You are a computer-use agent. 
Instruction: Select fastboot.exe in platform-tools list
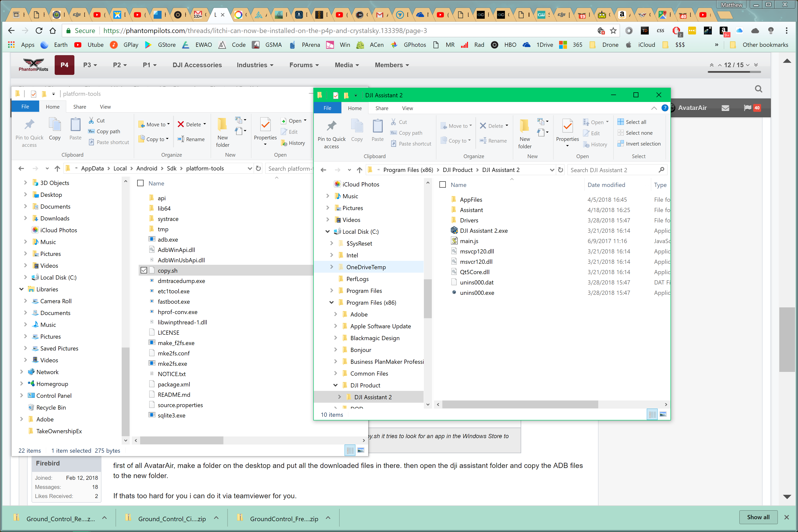pos(174,301)
